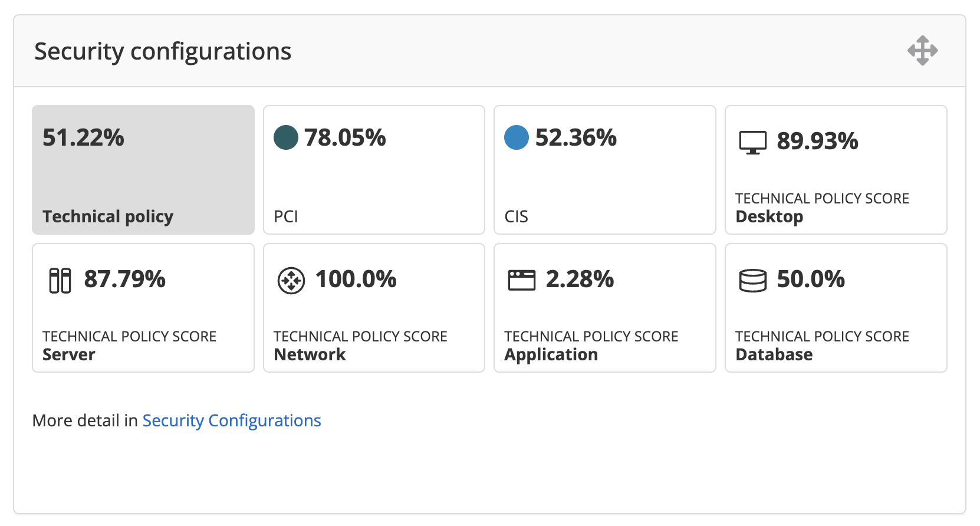Click the Application label in its tile
The height and width of the screenshot is (526, 980).
(551, 354)
